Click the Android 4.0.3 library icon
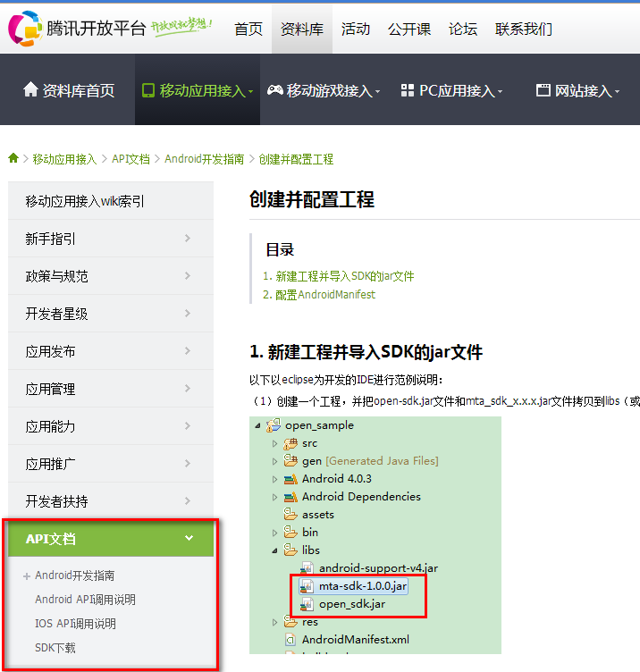This screenshot has width=640, height=672. pos(291,479)
